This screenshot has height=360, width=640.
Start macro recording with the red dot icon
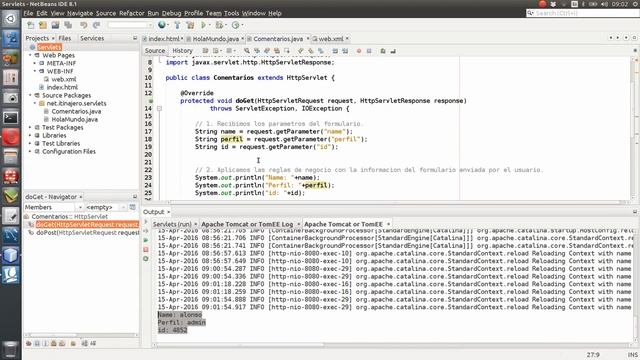359,51
